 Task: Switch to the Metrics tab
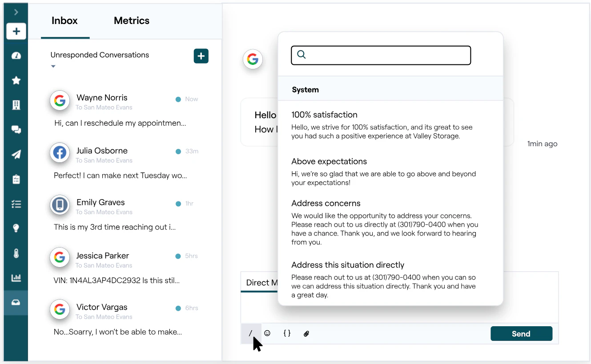tap(131, 20)
